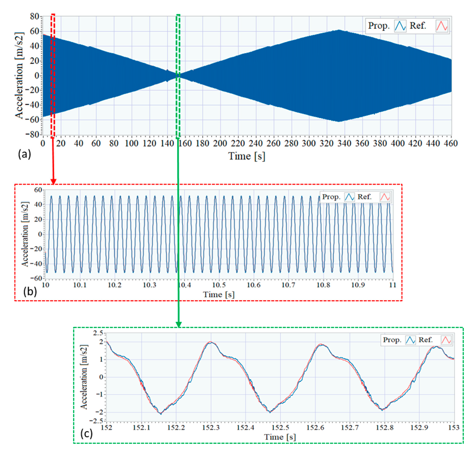Screen dimensions: 476x451
Task: Click the red Ref. legend icon in plot (b)
Action: (385, 197)
